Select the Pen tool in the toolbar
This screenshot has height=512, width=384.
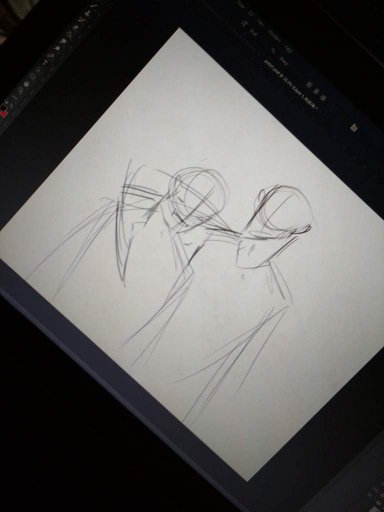[x=51, y=56]
